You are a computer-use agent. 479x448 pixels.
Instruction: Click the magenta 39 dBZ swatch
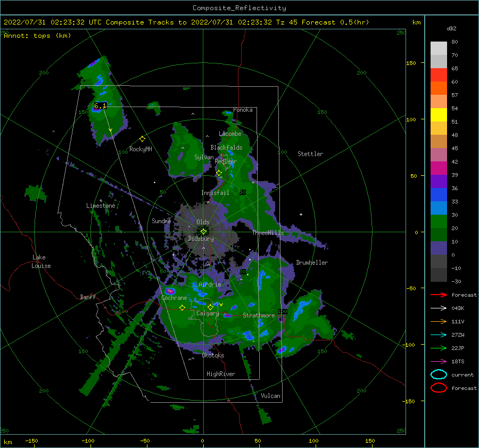point(439,168)
